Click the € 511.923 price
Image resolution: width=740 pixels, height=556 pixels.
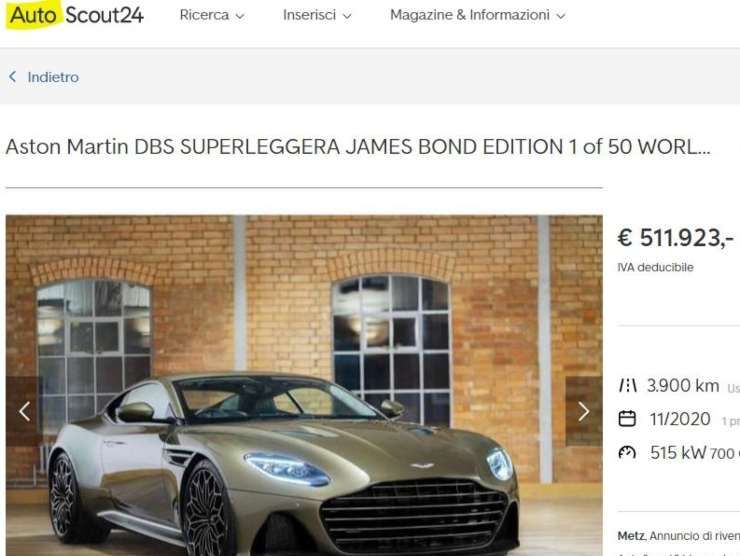[x=675, y=237]
